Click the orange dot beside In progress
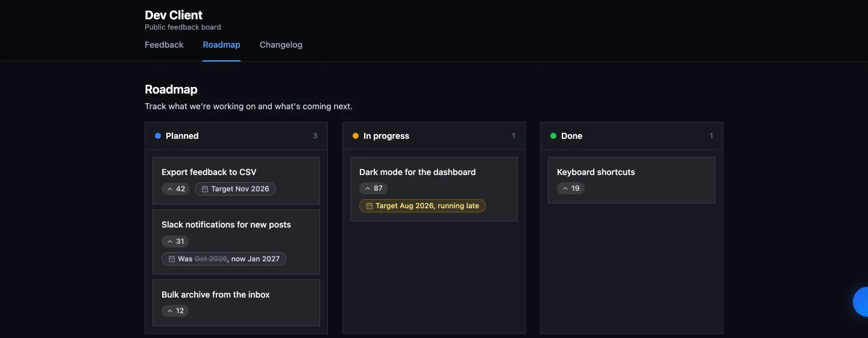 356,136
